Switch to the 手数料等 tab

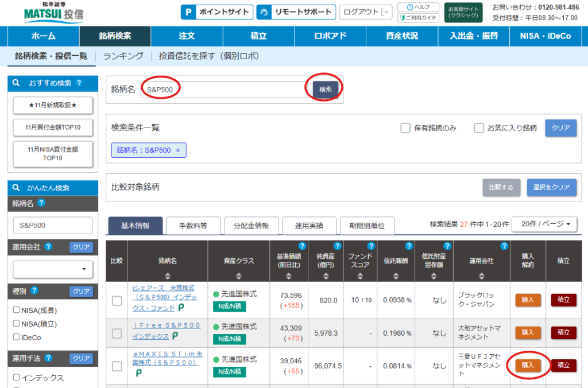click(x=193, y=226)
